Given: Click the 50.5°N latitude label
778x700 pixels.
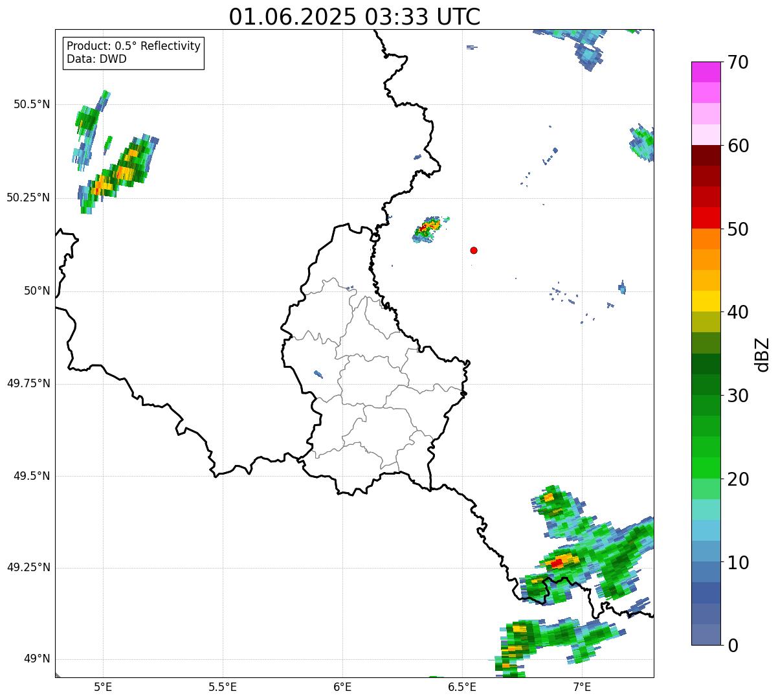Looking at the screenshot, I should (32, 104).
